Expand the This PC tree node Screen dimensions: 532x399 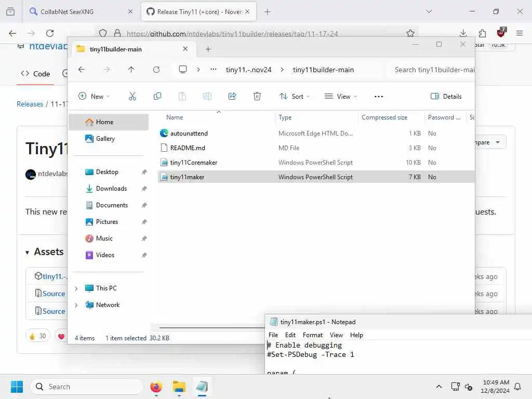76,288
